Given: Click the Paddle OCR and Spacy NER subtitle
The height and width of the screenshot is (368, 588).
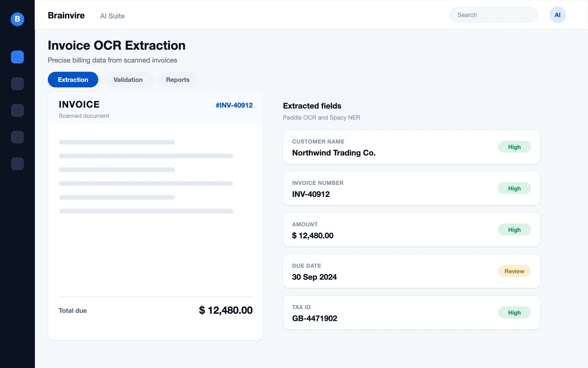Looking at the screenshot, I should pyautogui.click(x=322, y=117).
